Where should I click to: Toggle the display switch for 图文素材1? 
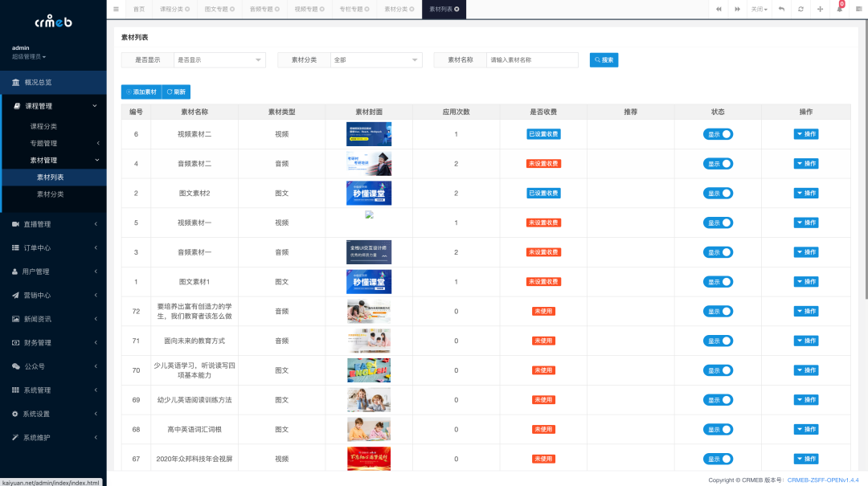(718, 281)
